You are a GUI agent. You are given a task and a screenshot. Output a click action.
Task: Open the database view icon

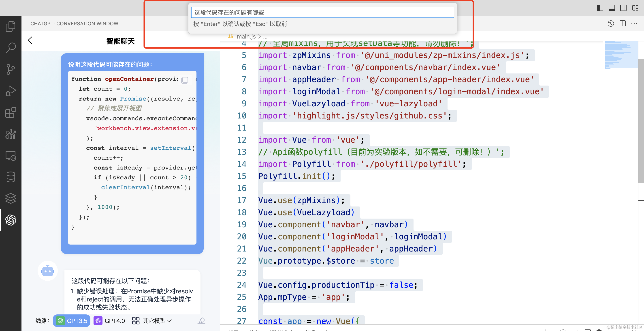click(x=11, y=177)
